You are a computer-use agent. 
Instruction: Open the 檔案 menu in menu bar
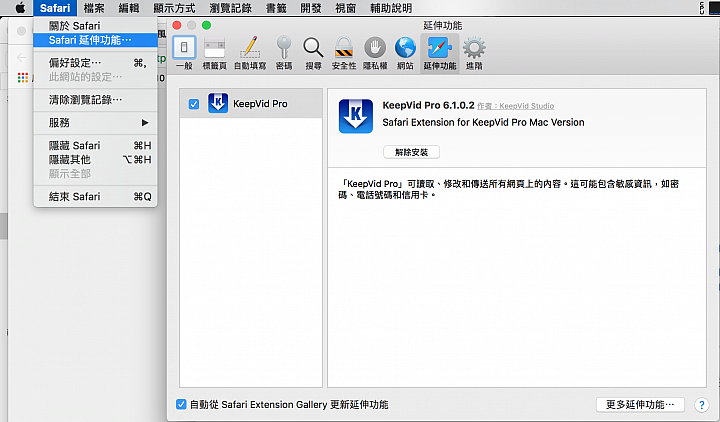pos(94,8)
